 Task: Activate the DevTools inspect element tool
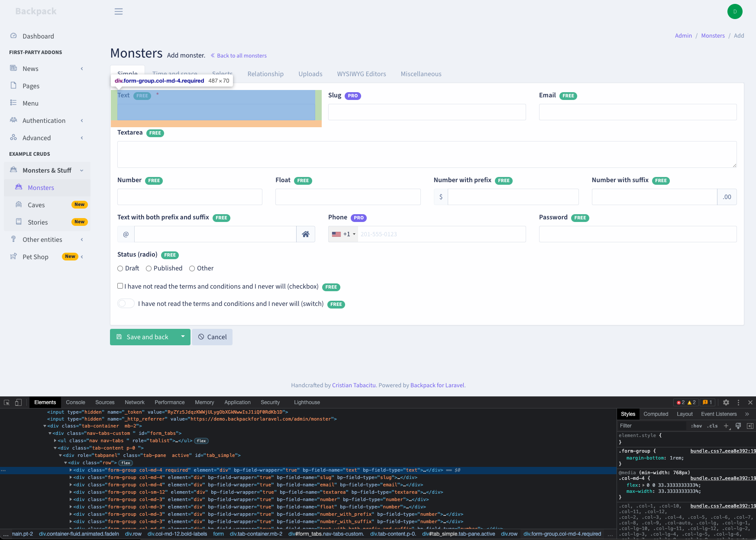pos(6,402)
